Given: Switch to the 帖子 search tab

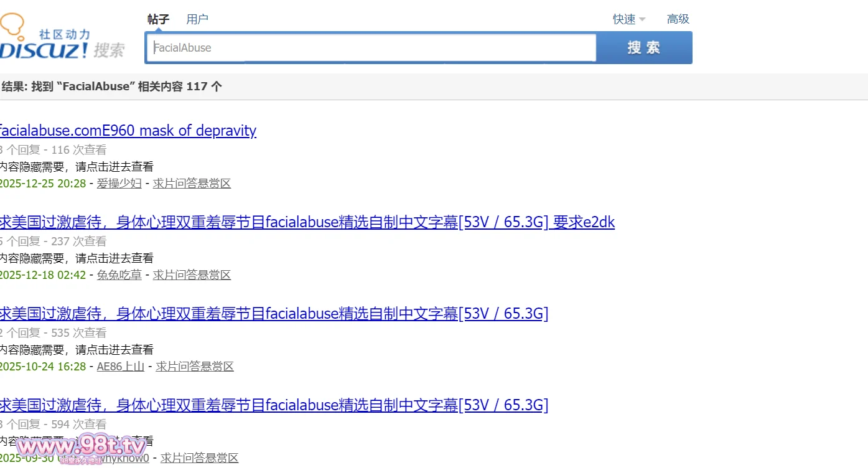Looking at the screenshot, I should point(158,19).
